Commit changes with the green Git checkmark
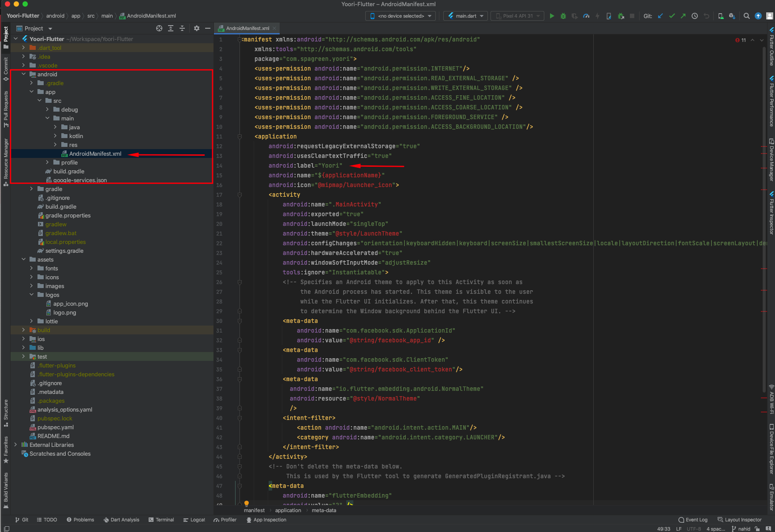 [672, 16]
